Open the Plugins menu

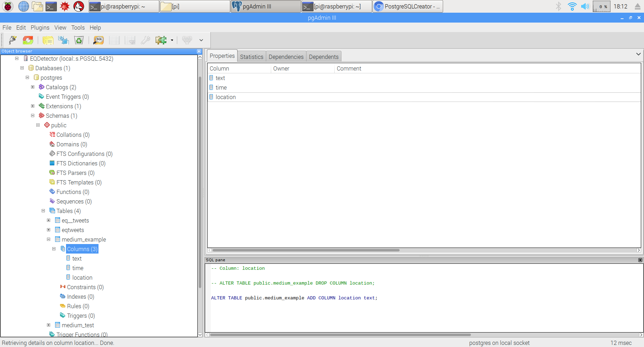40,28
